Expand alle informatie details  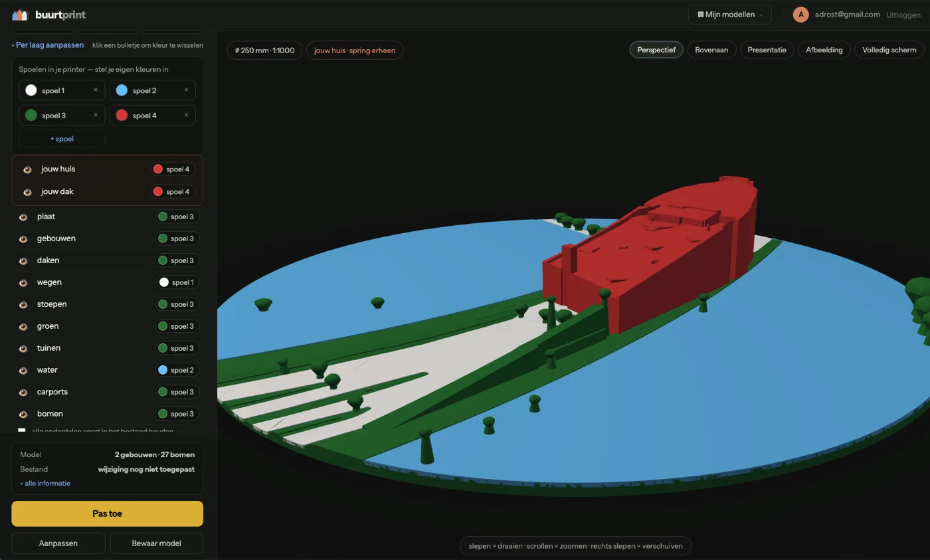click(x=45, y=483)
